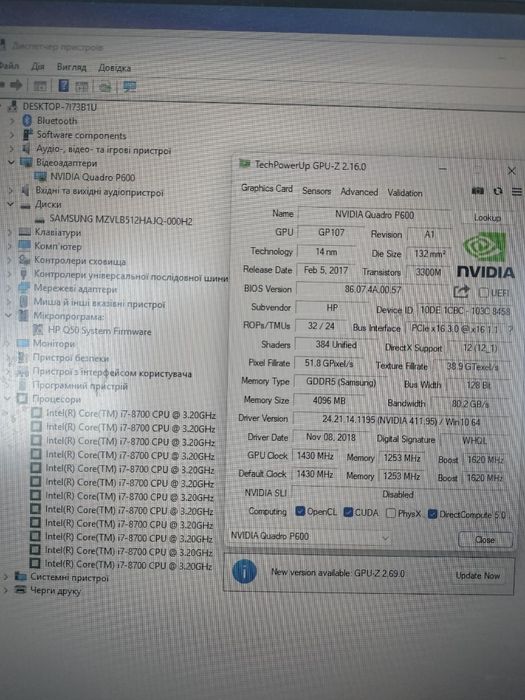Click the Комп'ютер computer icon
Viewport: 525px width, 700px height.
24,246
